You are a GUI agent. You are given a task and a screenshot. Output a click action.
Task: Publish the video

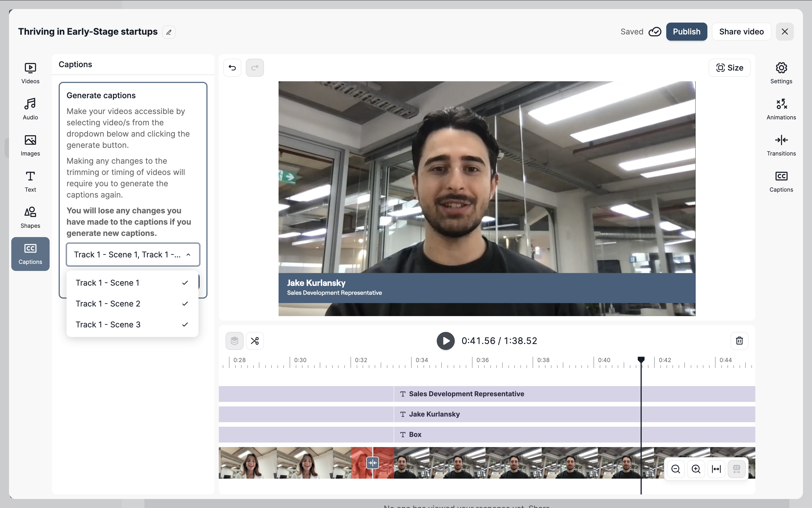point(687,32)
